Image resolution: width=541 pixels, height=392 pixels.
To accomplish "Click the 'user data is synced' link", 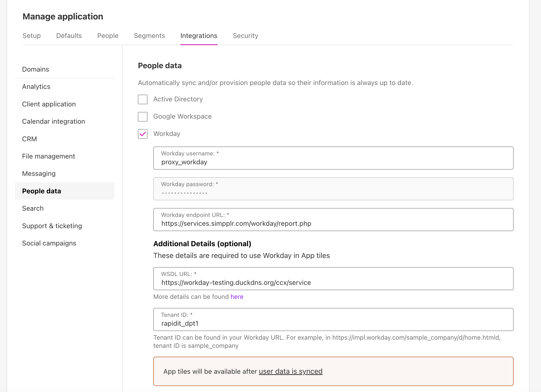I will 291,371.
